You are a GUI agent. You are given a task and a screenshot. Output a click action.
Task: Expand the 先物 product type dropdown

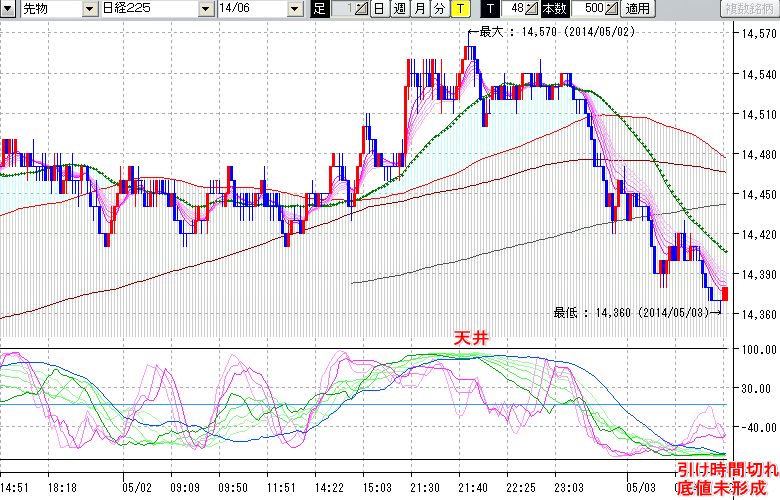pyautogui.click(x=91, y=9)
